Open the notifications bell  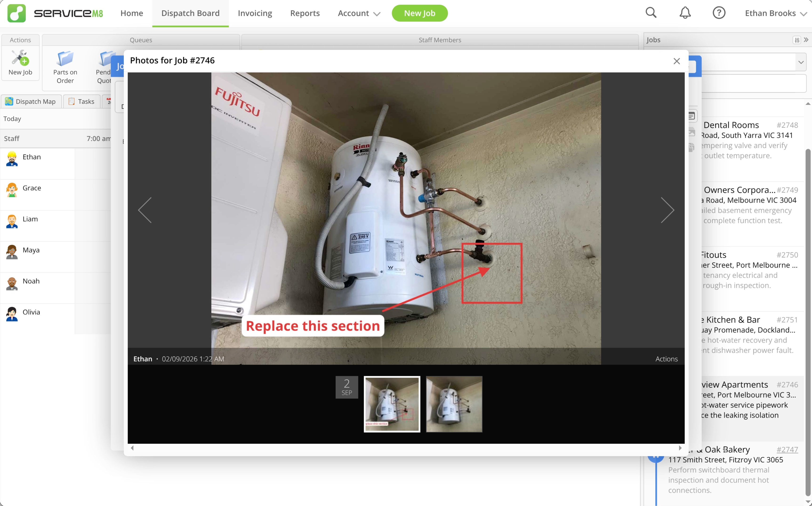tap(685, 13)
